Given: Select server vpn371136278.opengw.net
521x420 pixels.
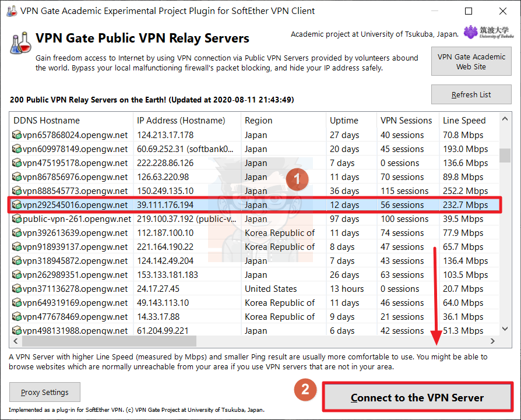Looking at the screenshot, I should point(254,289).
